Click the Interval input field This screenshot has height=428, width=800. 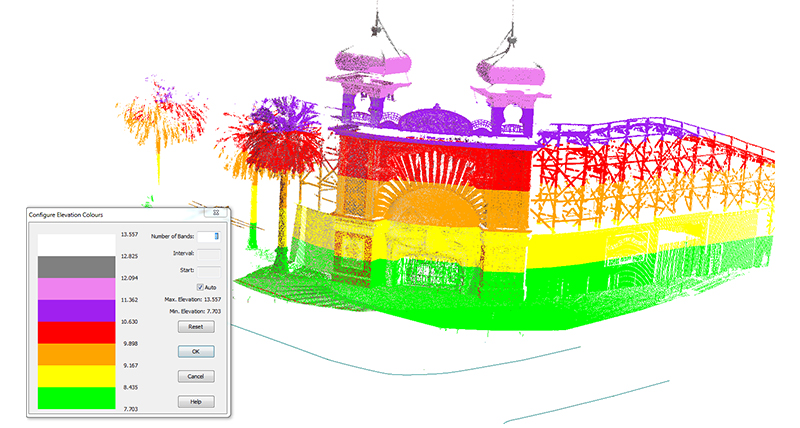[208, 253]
